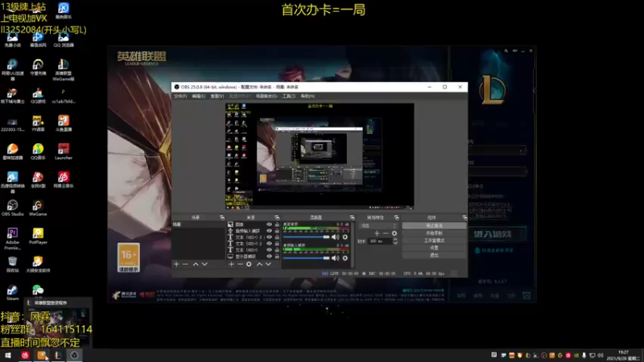Open Settings from the Controls panel
The image size is (644, 362).
click(434, 248)
